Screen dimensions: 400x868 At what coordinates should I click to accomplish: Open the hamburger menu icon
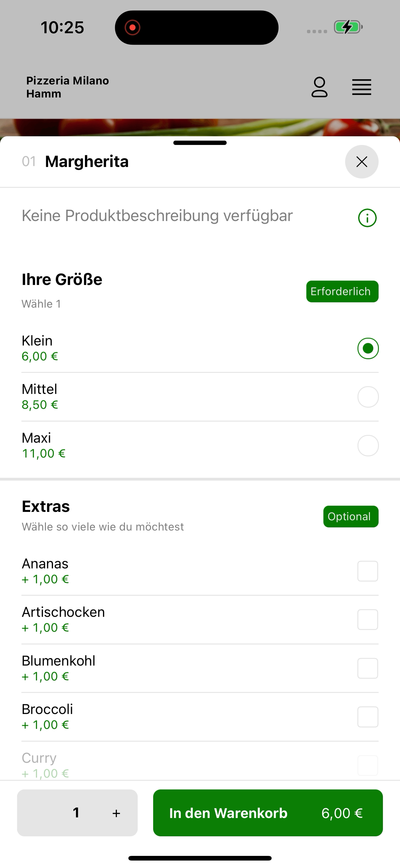click(x=362, y=87)
